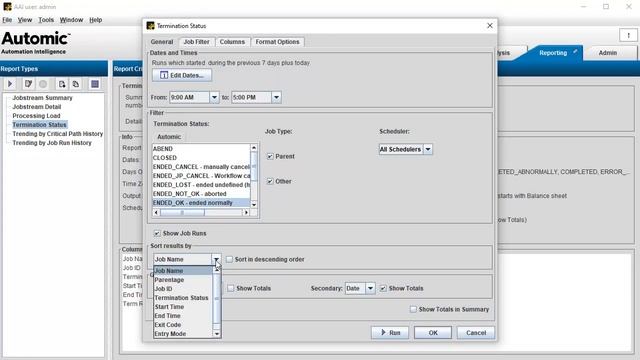
Task: Open the From time dropdown arrow
Action: pos(214,97)
